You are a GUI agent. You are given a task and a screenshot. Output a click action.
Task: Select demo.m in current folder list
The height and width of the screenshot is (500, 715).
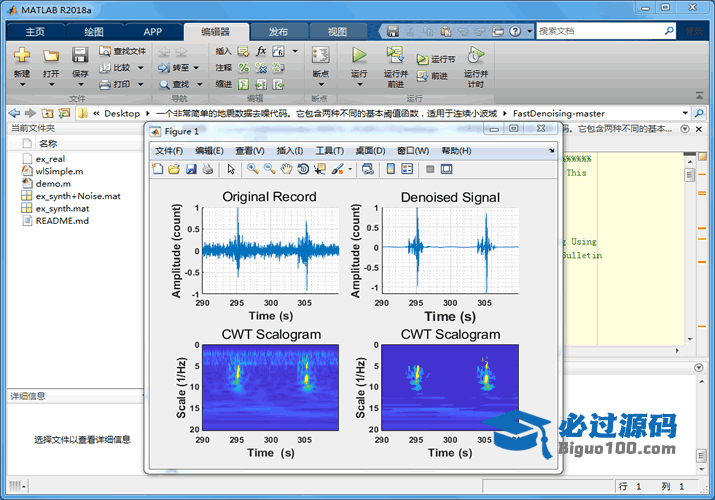pyautogui.click(x=53, y=184)
